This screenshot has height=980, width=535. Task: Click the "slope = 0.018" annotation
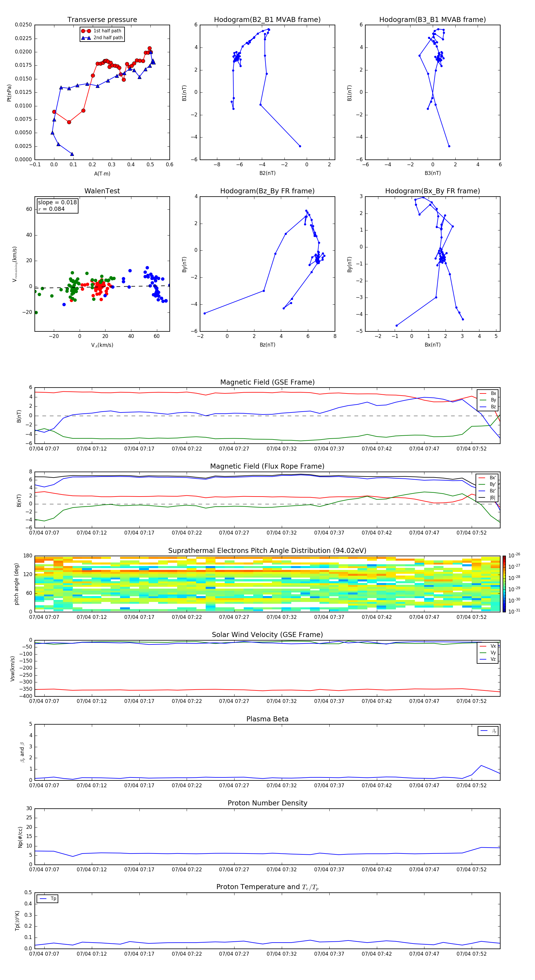57,203
